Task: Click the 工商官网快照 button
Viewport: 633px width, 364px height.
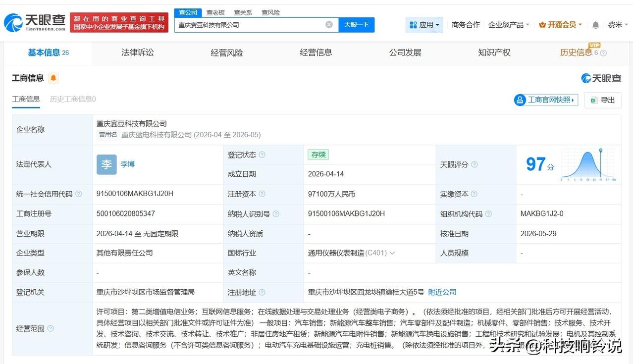Action: point(546,100)
